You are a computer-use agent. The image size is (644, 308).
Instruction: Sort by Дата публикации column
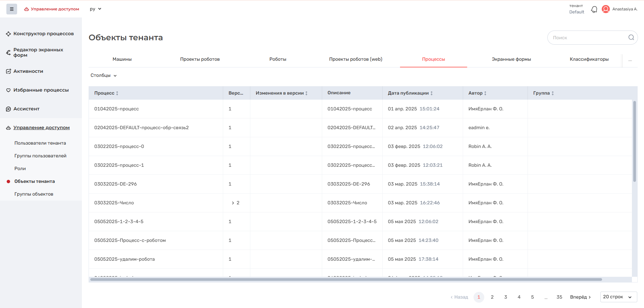(x=432, y=93)
